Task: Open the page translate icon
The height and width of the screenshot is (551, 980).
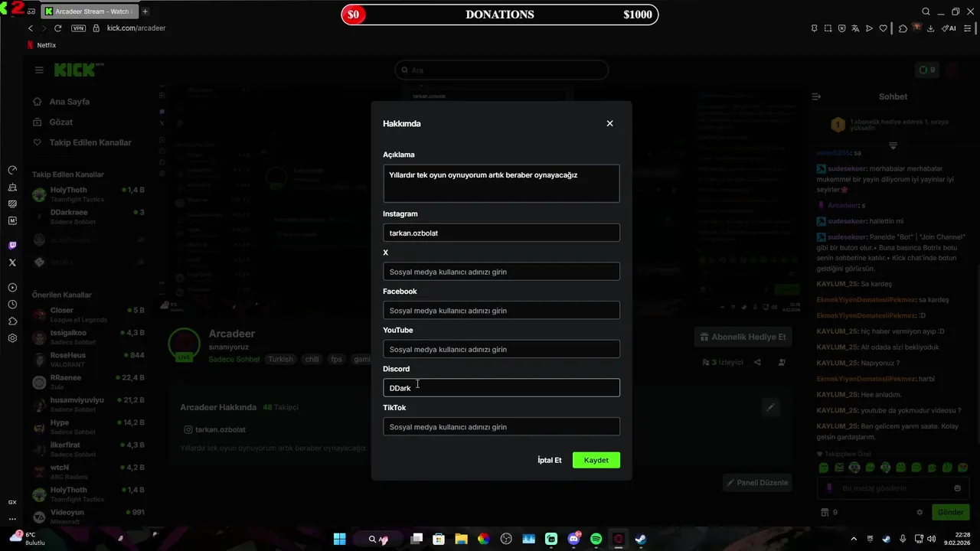Action: click(856, 28)
